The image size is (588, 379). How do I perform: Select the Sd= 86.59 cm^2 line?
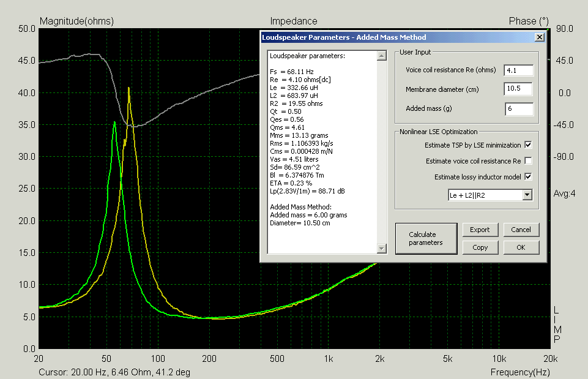(295, 167)
